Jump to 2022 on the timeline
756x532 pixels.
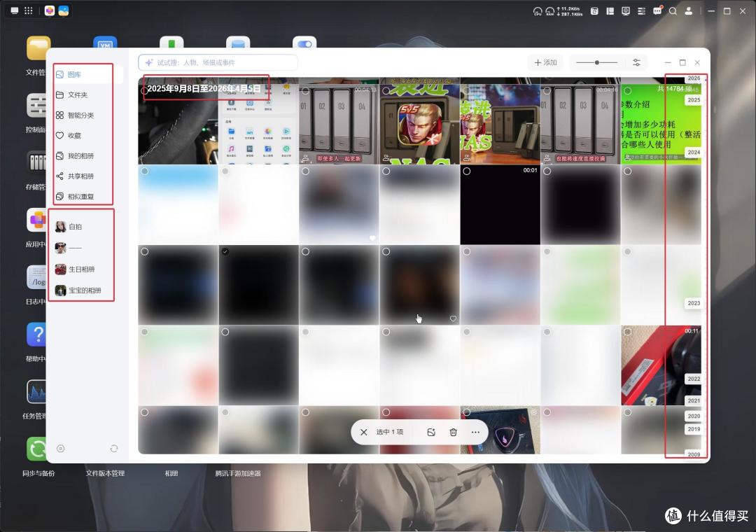(694, 379)
